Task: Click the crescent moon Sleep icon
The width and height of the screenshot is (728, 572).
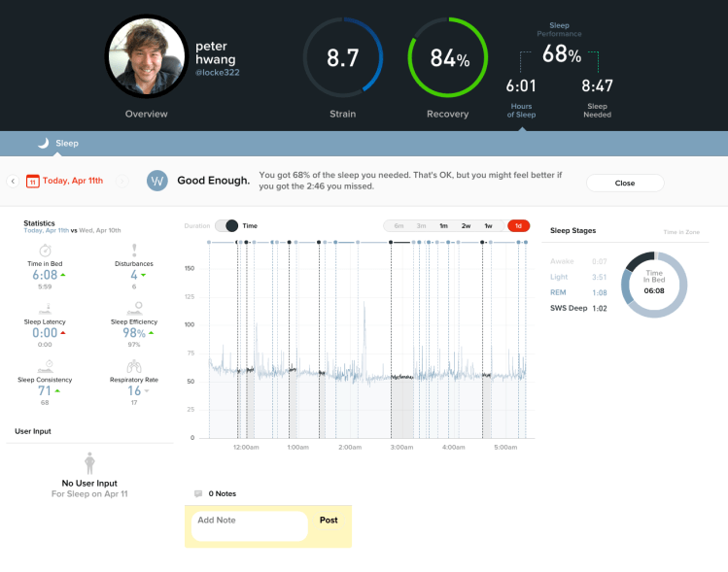Action: [x=44, y=143]
